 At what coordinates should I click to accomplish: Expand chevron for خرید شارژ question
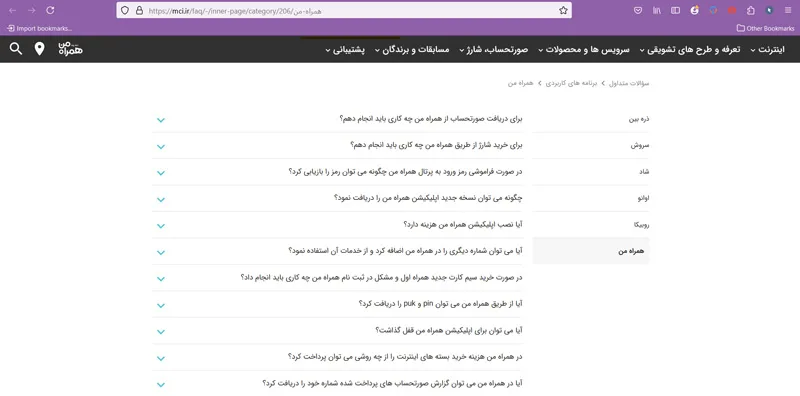[161, 146]
